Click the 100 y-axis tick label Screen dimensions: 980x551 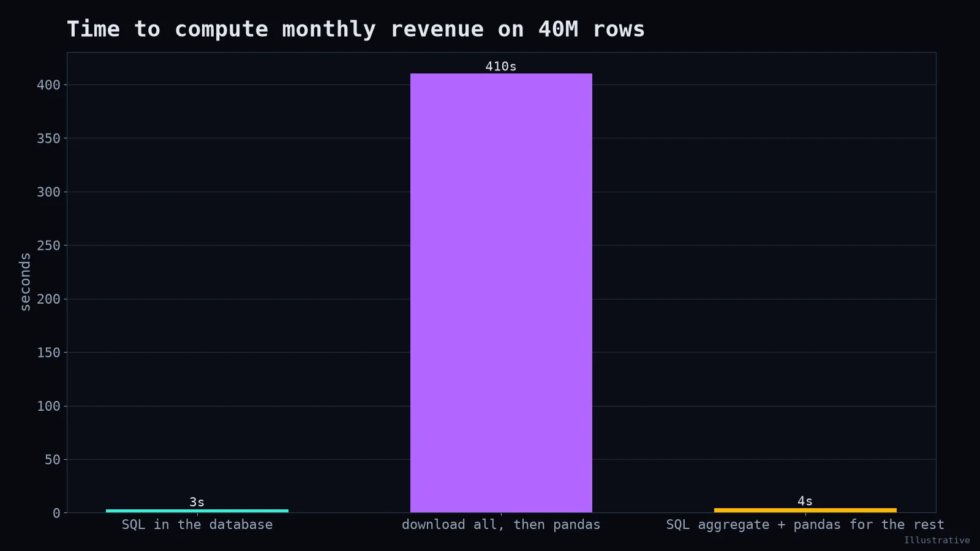click(x=48, y=407)
